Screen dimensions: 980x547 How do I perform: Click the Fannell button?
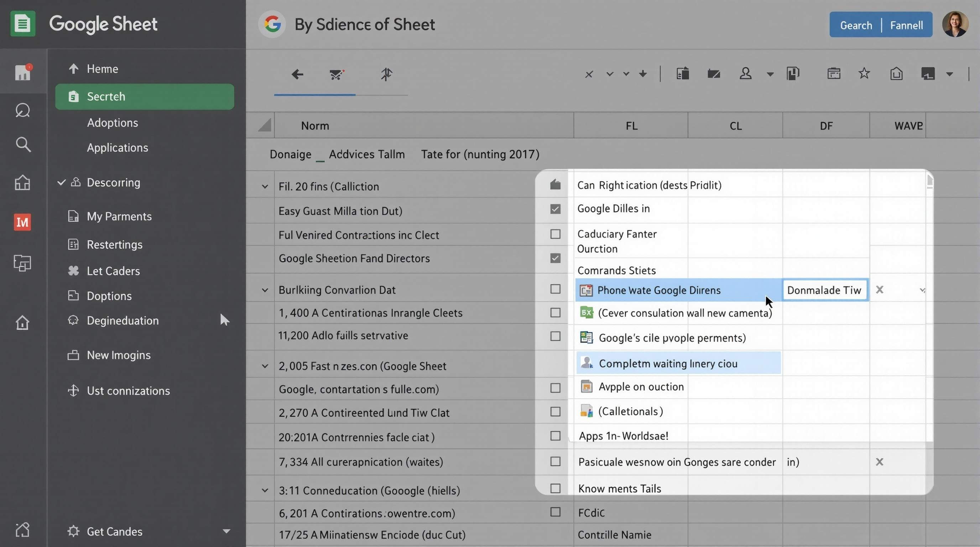[906, 25]
